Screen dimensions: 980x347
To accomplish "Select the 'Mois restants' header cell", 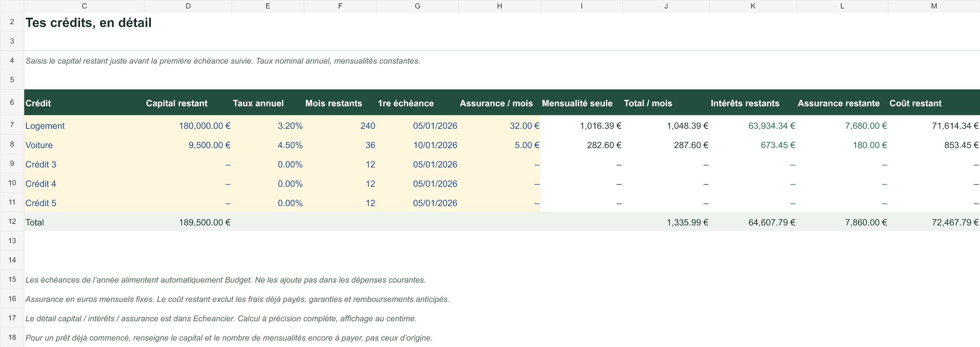I will point(340,103).
